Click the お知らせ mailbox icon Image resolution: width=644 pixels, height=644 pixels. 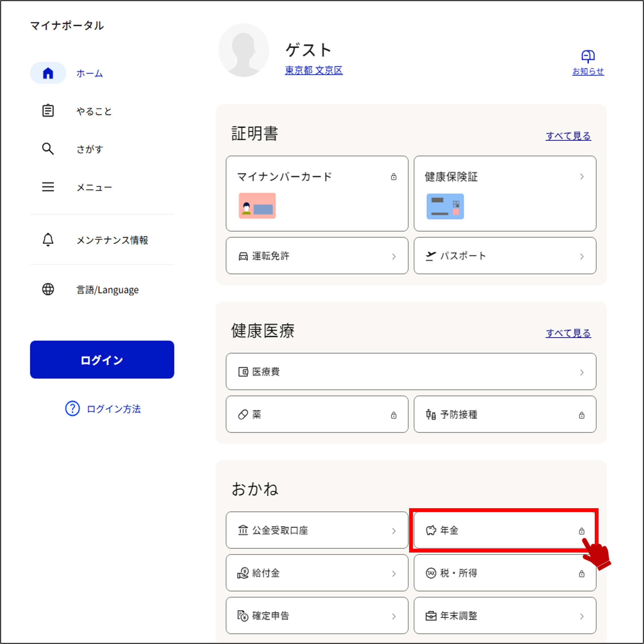point(588,56)
